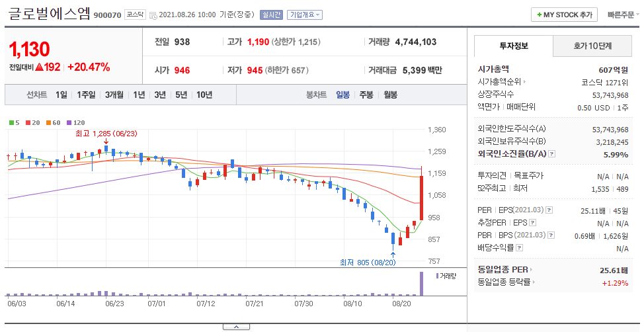Click 시가총액 value 607억원
The image size is (644, 332).
613,70
